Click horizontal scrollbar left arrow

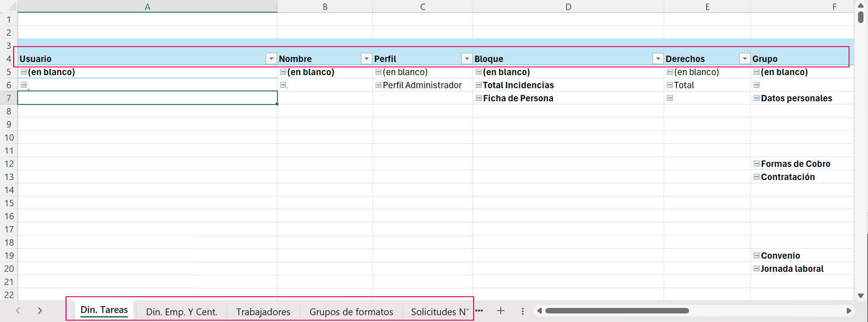click(539, 311)
